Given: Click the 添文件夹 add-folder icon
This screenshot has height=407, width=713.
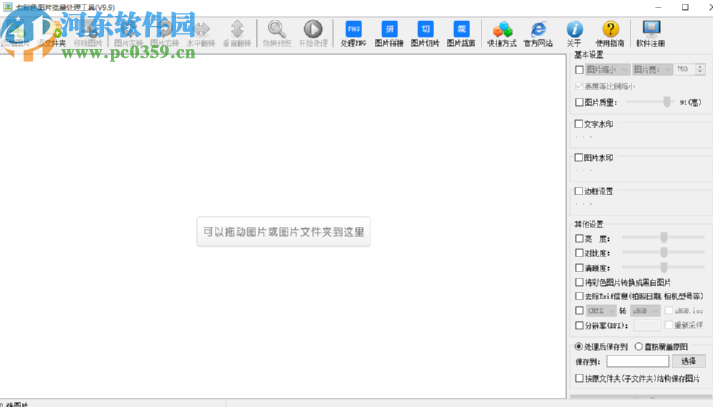Looking at the screenshot, I should (x=52, y=35).
